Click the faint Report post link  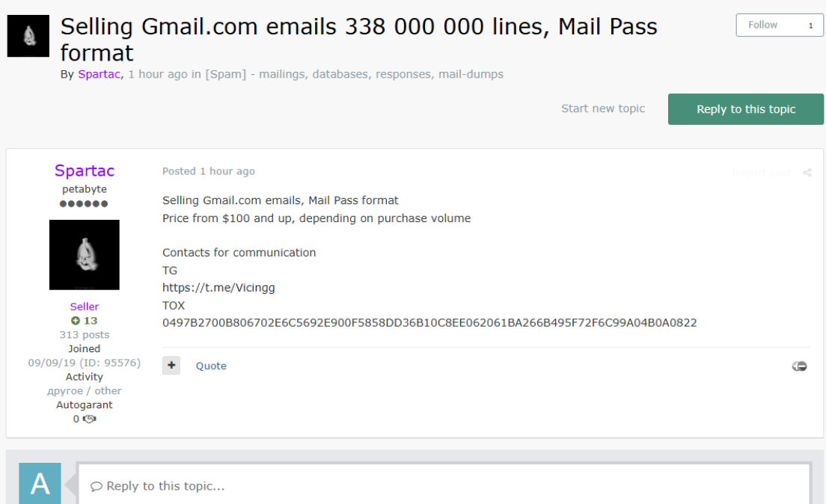[761, 173]
